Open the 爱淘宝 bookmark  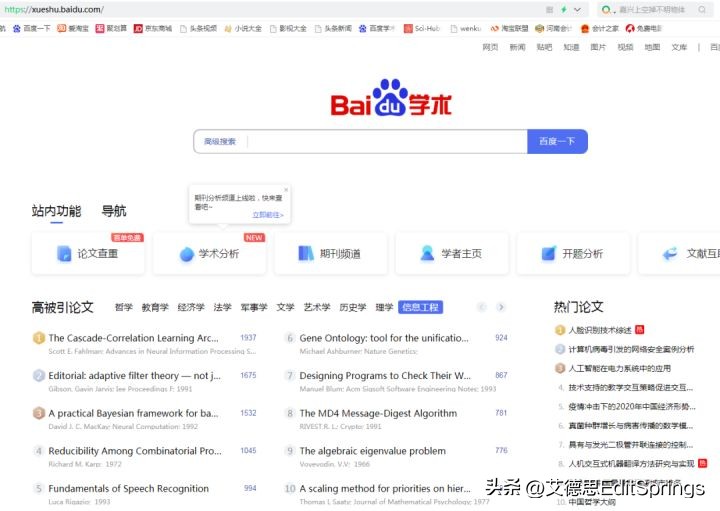pyautogui.click(x=73, y=28)
